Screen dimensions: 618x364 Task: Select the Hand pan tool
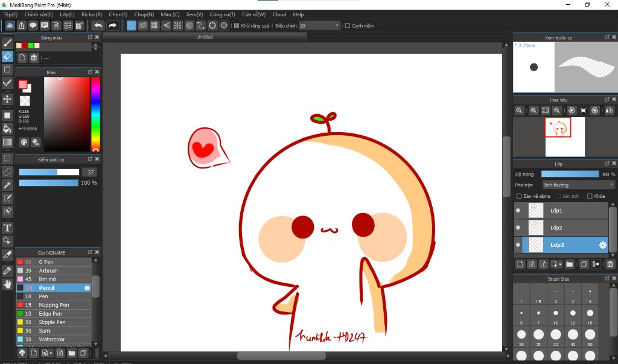pos(7,284)
